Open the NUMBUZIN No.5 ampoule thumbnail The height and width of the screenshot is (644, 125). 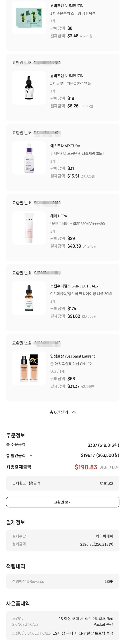(x=29, y=88)
